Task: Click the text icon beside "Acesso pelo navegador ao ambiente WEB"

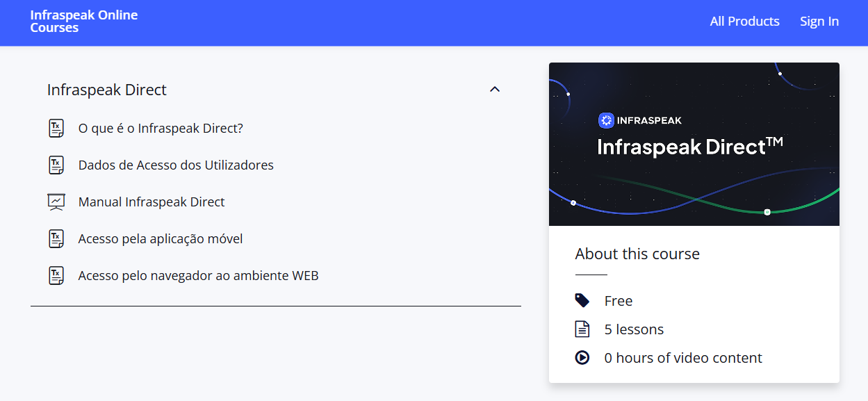Action: pos(56,276)
